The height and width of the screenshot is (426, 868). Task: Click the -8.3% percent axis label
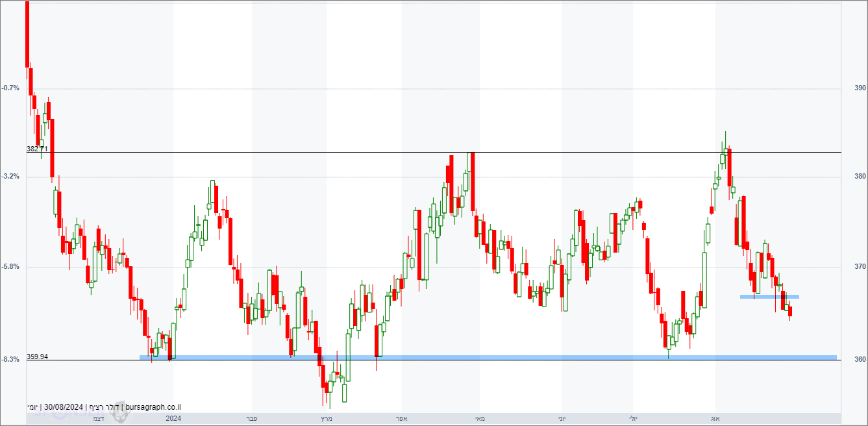pos(10,360)
